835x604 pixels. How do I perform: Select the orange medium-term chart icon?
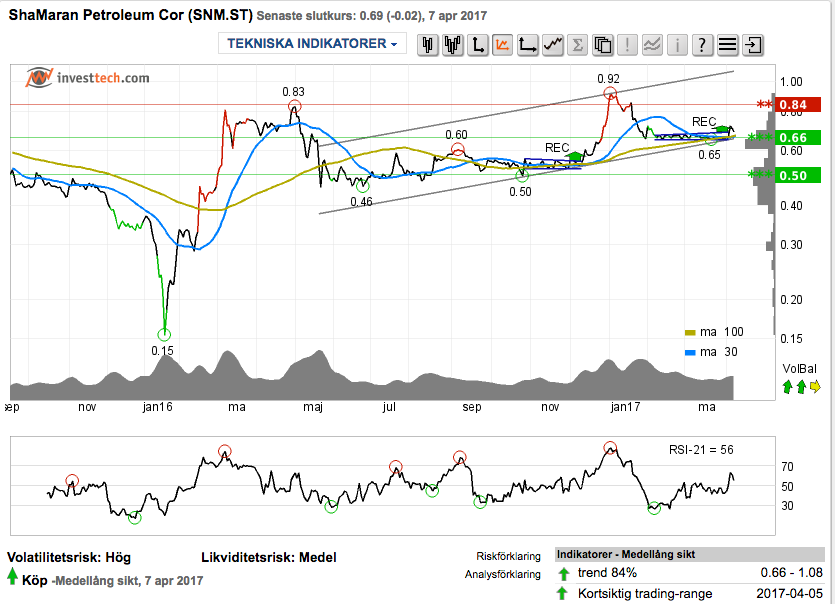click(502, 45)
